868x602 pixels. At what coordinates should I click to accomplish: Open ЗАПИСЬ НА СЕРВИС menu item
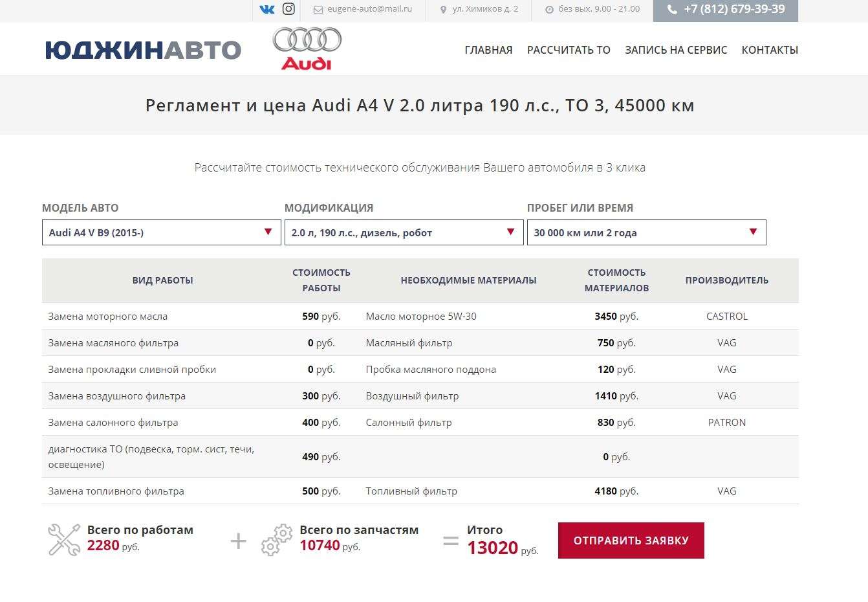(x=675, y=50)
